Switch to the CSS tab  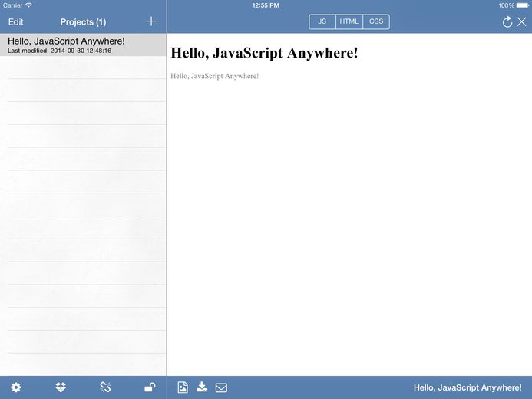[x=376, y=21]
